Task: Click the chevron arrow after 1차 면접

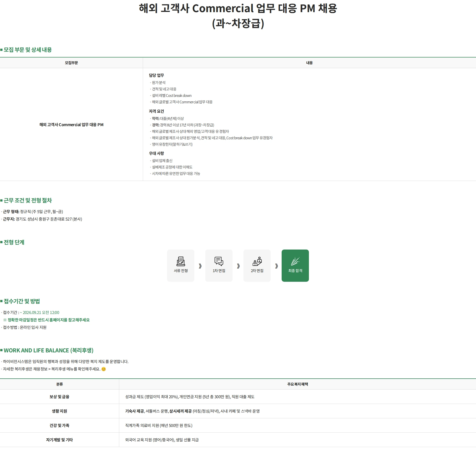Action: [x=238, y=266]
